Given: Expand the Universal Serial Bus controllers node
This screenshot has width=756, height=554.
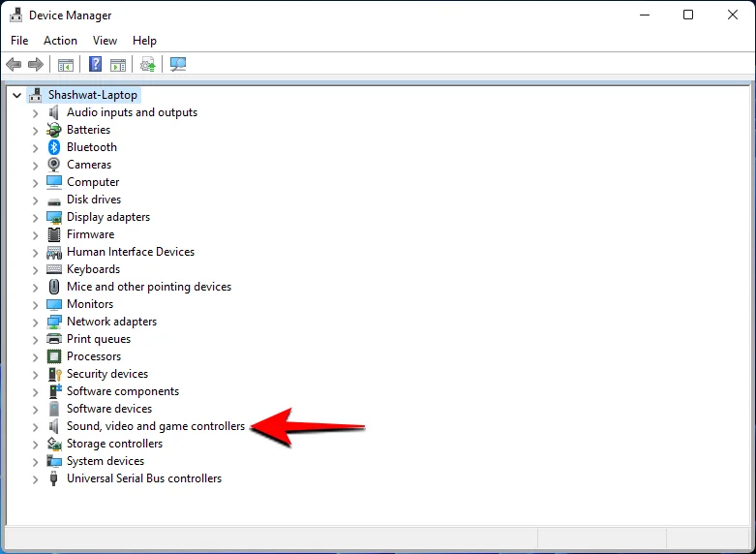Looking at the screenshot, I should click(x=35, y=479).
